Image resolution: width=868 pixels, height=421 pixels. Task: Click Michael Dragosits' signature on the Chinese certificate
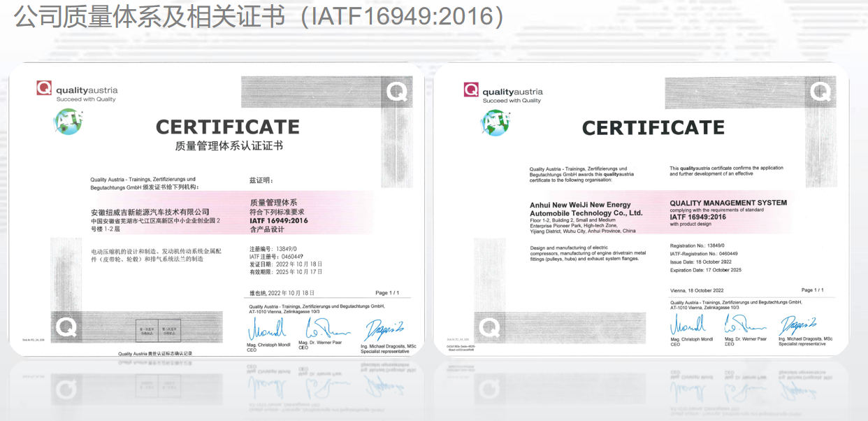point(384,329)
